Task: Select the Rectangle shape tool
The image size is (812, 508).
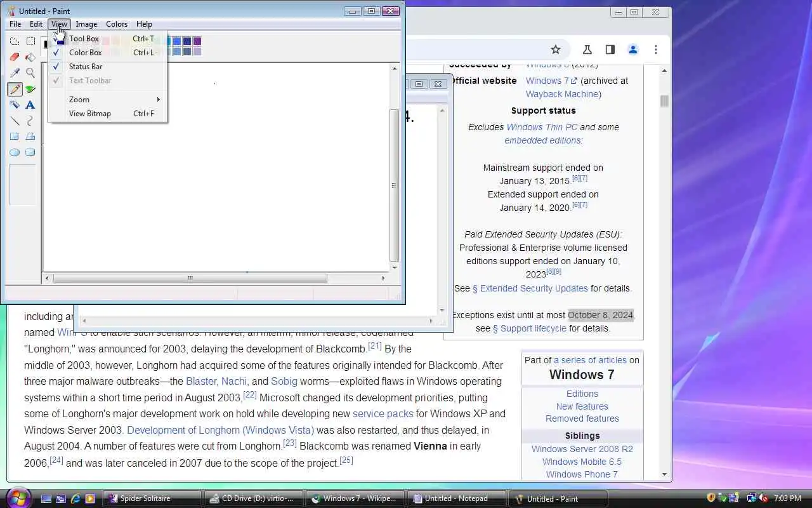Action: (15, 137)
